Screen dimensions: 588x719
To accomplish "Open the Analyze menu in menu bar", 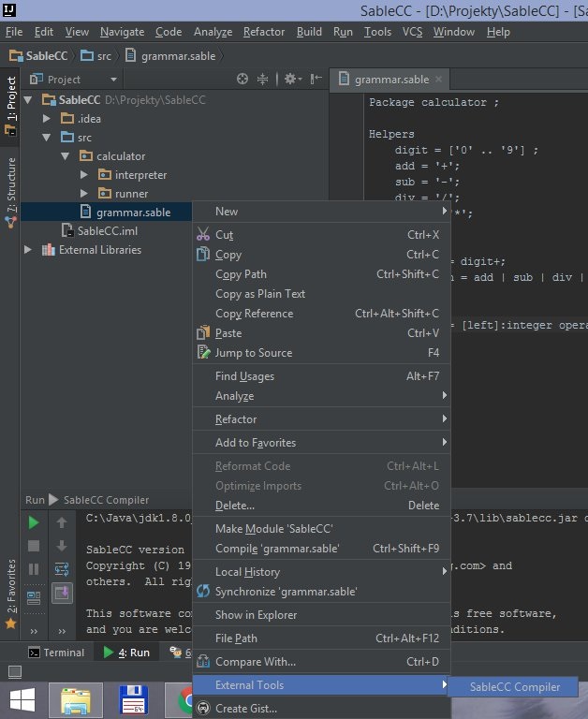I will pyautogui.click(x=213, y=32).
